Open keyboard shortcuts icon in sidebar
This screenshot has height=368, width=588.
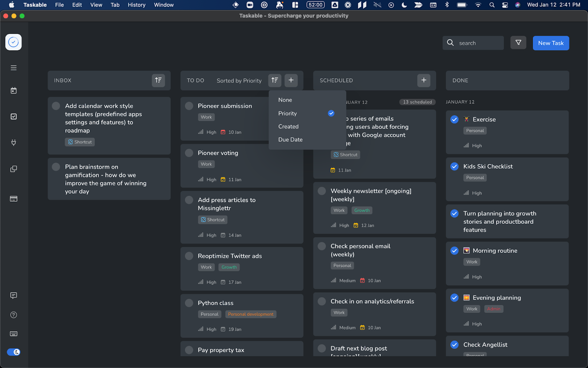tap(14, 334)
